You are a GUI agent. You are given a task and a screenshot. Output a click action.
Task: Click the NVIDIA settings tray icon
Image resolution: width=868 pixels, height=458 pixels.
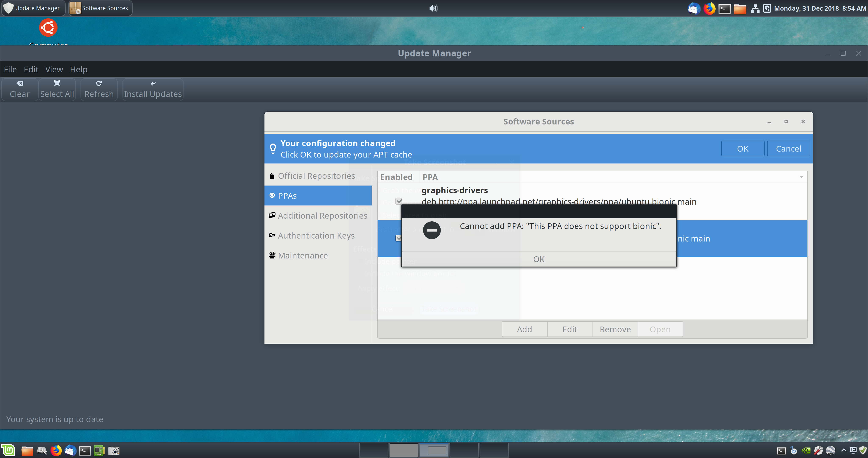point(806,451)
